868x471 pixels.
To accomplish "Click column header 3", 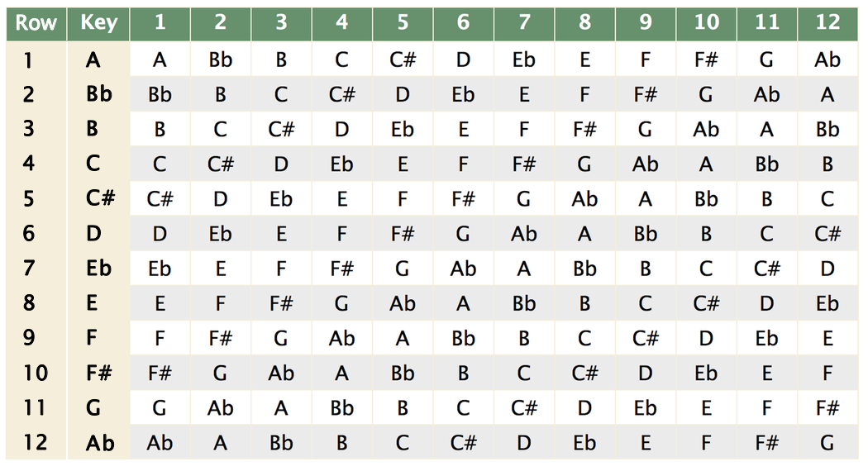I will 281,23.
